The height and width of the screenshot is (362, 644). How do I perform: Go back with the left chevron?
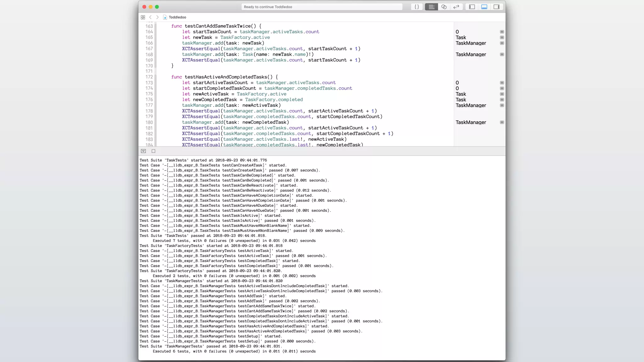pyautogui.click(x=150, y=17)
